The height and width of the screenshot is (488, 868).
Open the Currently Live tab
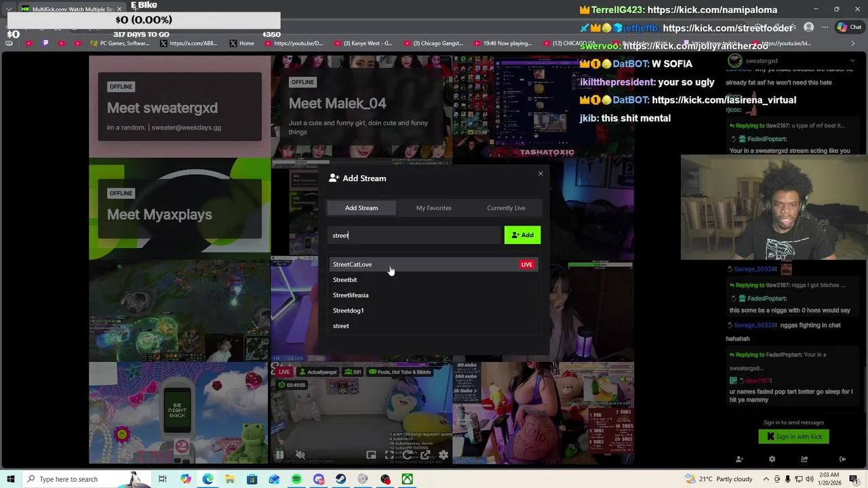(506, 208)
